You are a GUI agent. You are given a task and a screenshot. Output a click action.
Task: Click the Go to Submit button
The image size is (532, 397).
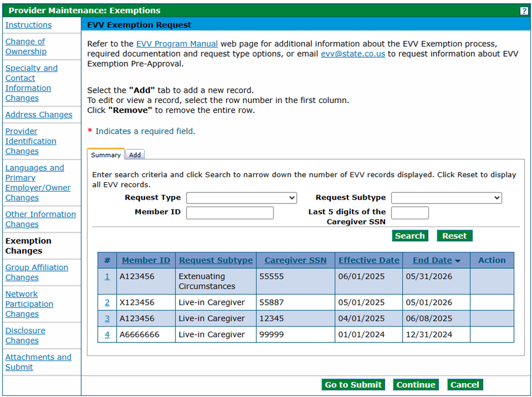click(x=353, y=385)
